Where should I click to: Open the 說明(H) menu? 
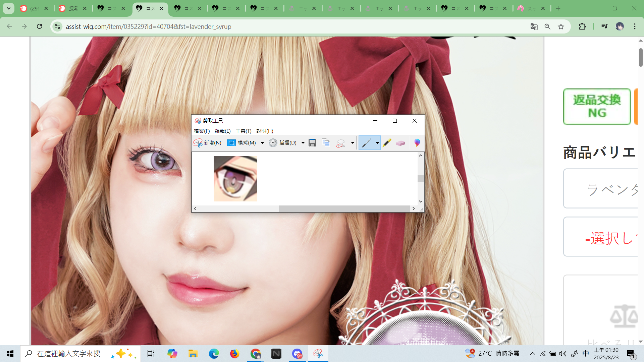tap(265, 131)
